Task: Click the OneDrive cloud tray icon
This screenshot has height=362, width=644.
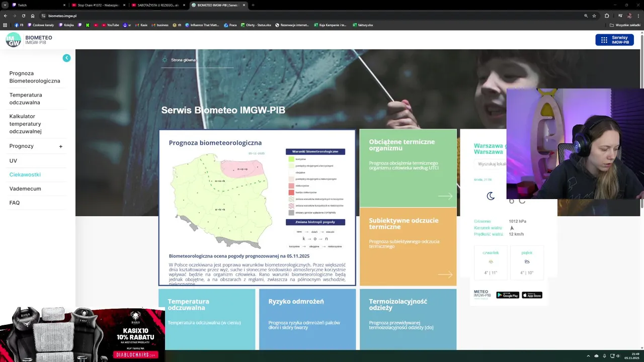Action: (596, 356)
